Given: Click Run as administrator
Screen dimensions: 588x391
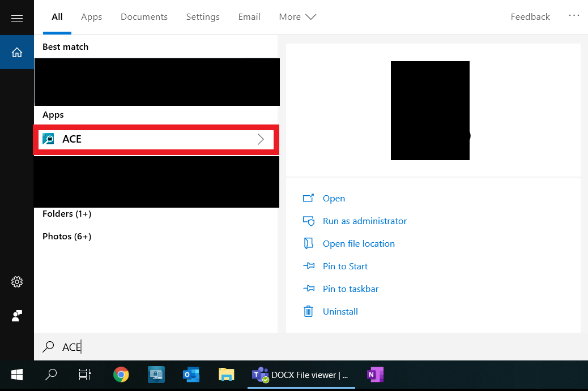Looking at the screenshot, I should click(x=364, y=221).
